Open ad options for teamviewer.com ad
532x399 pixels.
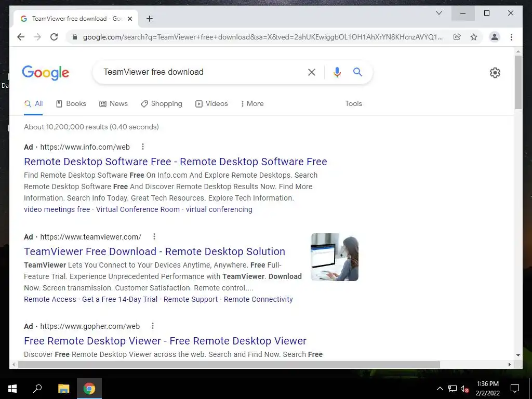point(154,236)
